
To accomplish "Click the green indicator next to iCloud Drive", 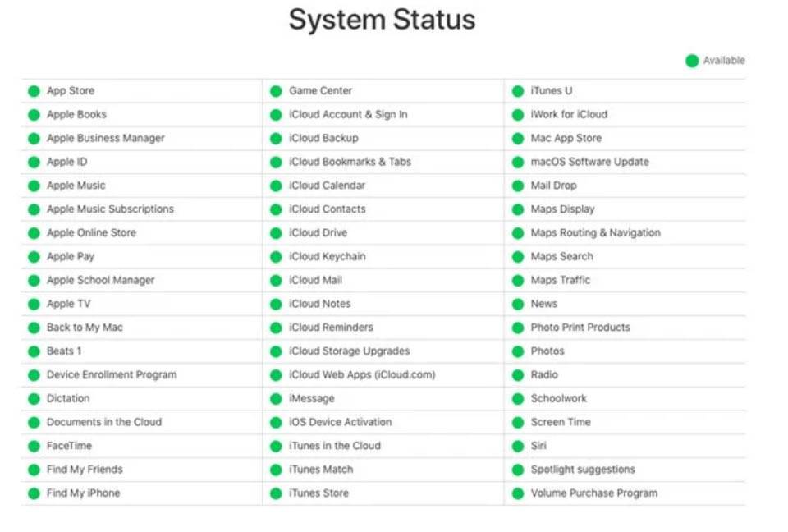I will click(276, 233).
